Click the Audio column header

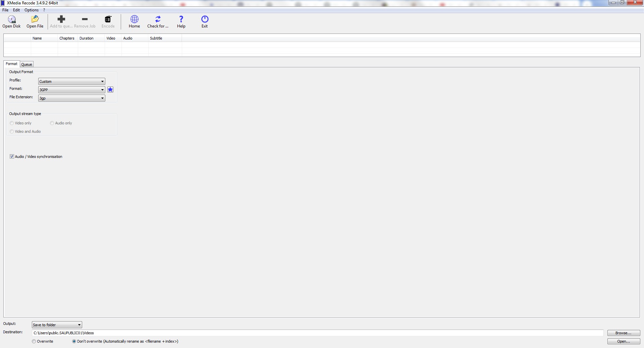point(135,38)
